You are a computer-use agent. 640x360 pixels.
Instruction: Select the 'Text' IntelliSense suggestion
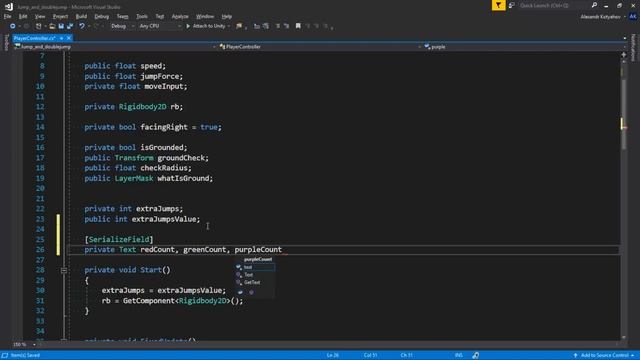pyautogui.click(x=256, y=275)
